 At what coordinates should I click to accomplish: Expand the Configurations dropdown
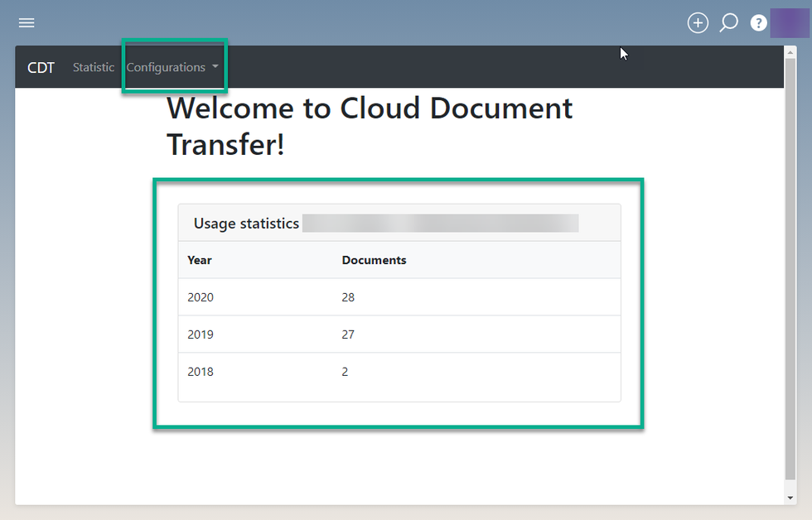pos(172,67)
